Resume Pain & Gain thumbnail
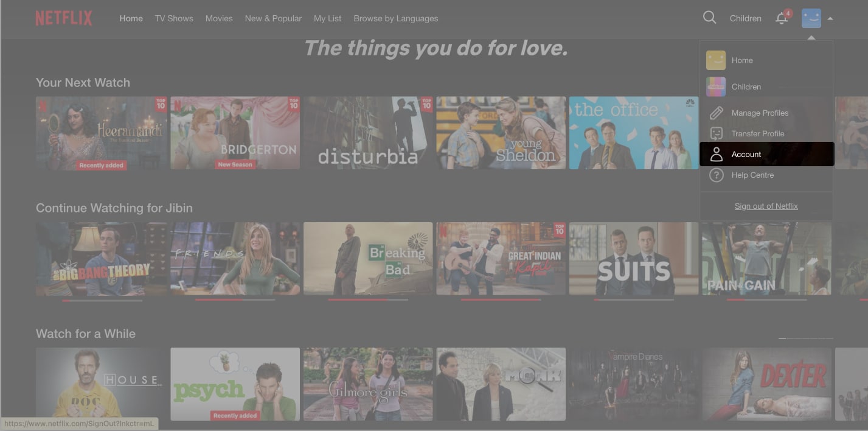Screen dimensions: 868x431 click(766, 259)
